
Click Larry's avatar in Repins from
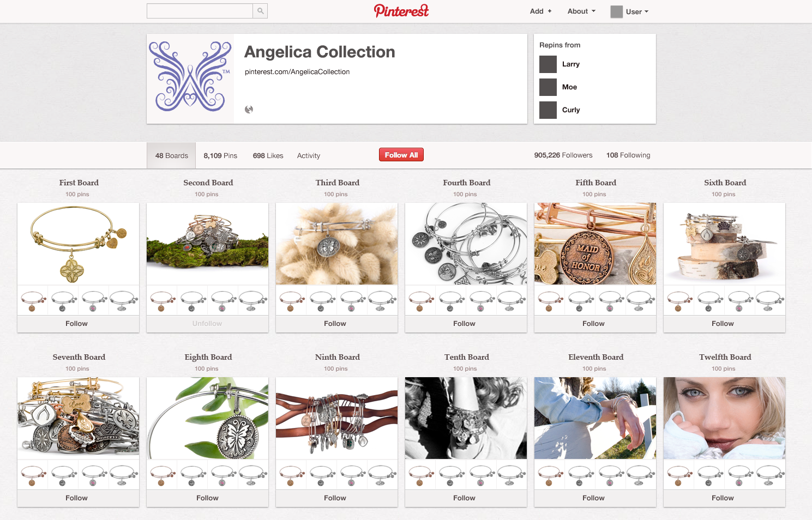tap(548, 64)
